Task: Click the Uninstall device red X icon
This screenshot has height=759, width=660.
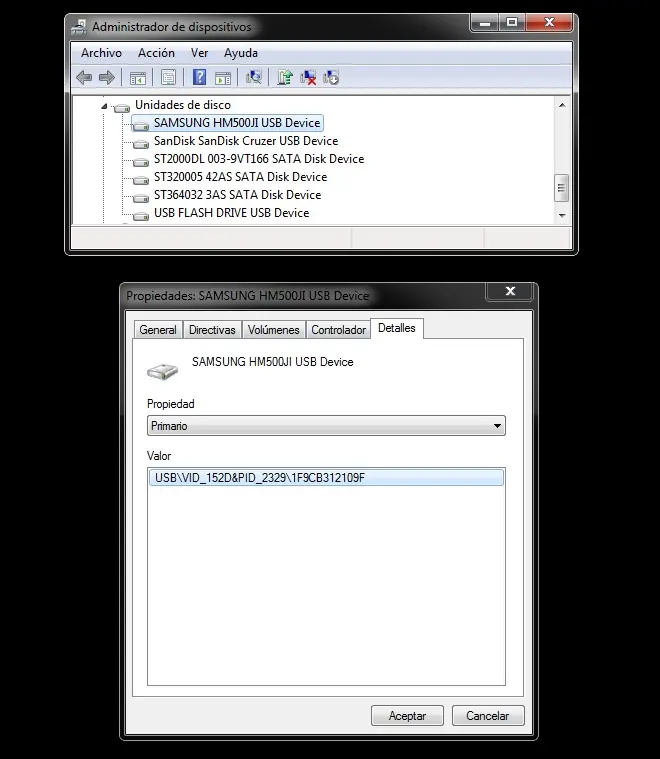Action: 308,77
